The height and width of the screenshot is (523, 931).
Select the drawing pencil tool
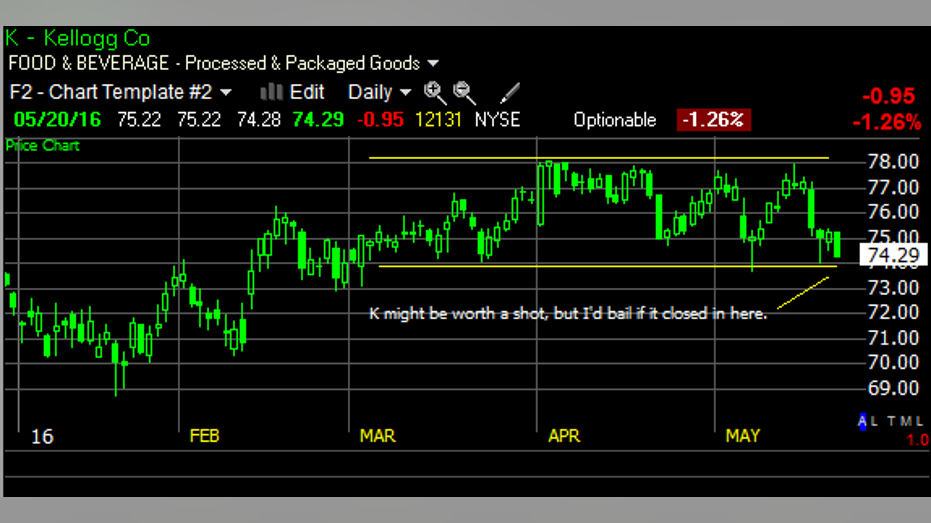pyautogui.click(x=509, y=93)
